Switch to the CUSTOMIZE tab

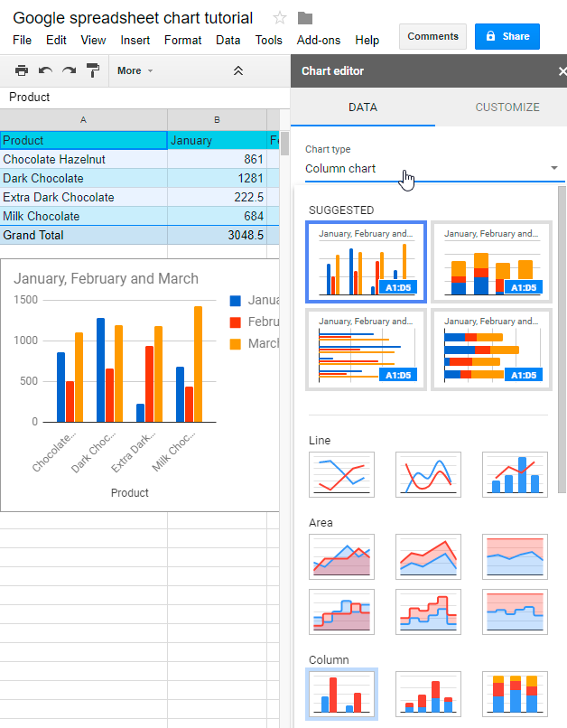point(507,107)
